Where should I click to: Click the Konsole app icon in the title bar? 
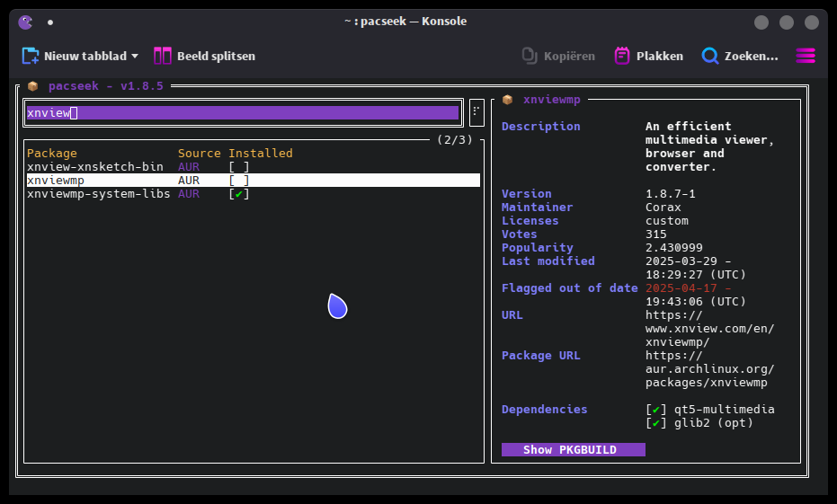25,22
